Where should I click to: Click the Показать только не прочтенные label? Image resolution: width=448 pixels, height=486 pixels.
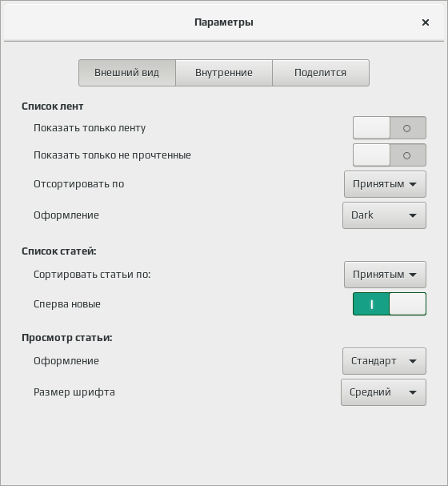click(x=112, y=155)
